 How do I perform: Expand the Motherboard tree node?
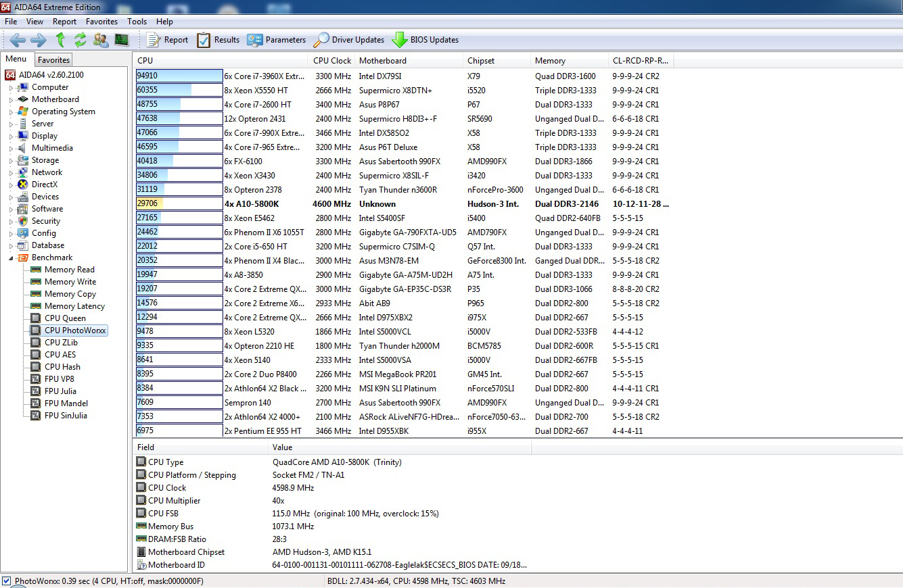click(x=11, y=99)
